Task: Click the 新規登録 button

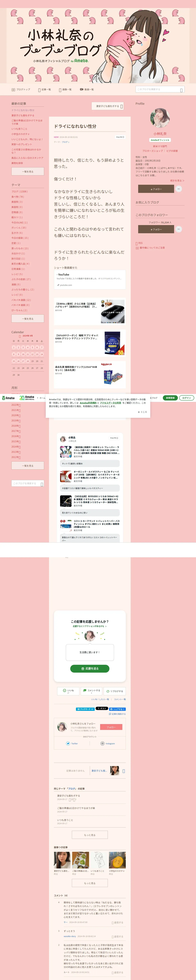Action: (171, 398)
